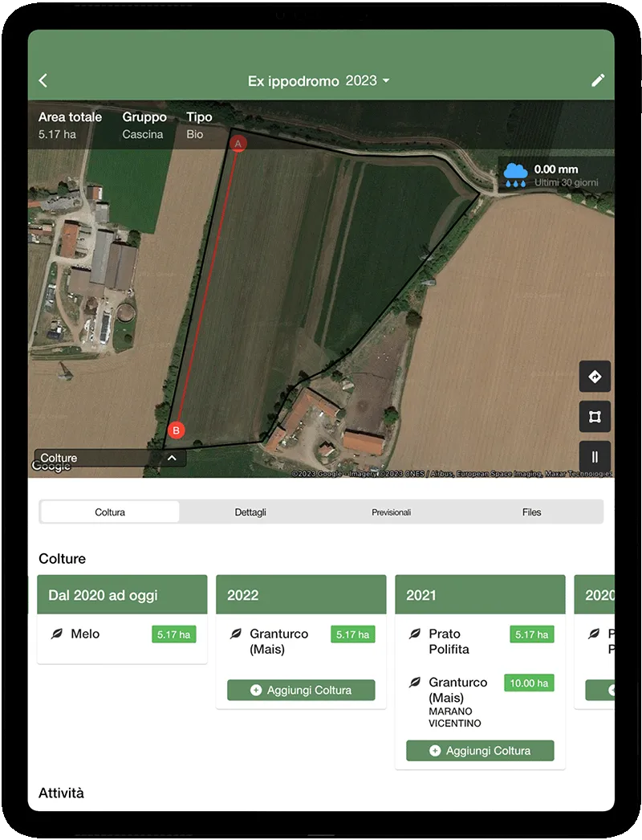Click the leaf icon beside Prato Polifita
Screen dimensions: 642x840
pyautogui.click(x=414, y=634)
